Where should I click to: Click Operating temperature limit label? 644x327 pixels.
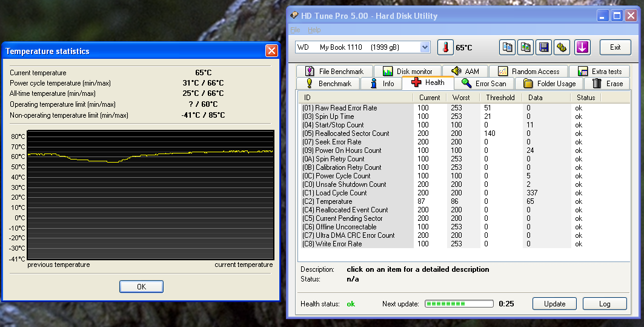(62, 104)
